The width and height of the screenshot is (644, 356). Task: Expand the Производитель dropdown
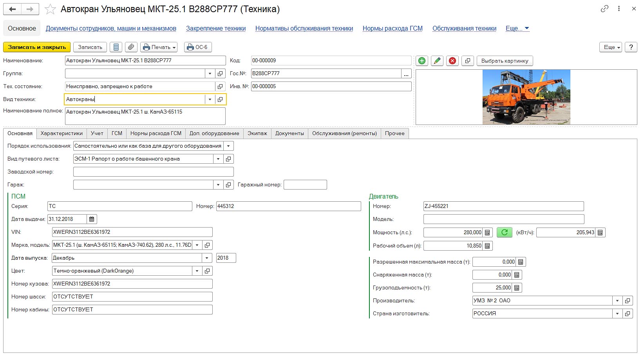tap(617, 301)
